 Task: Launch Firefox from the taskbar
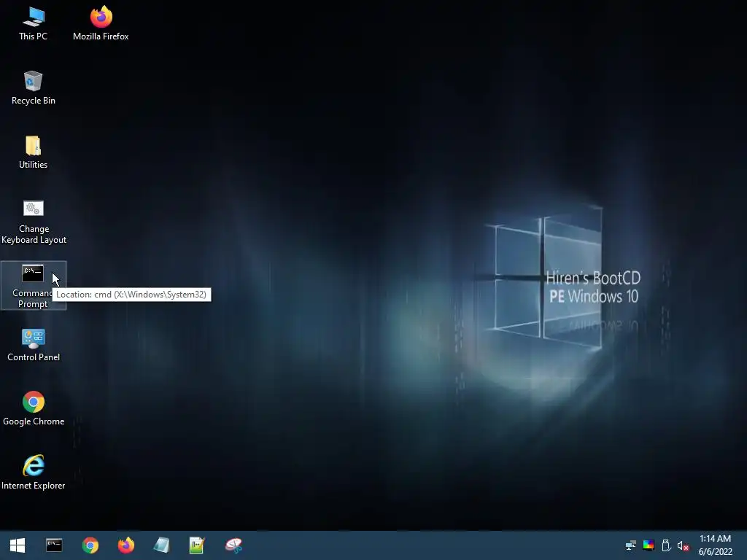coord(125,545)
